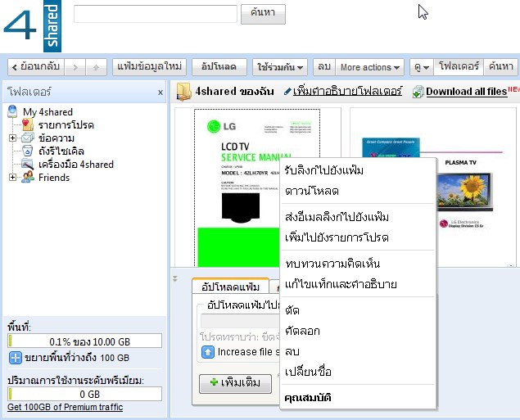Viewport: 520px width, 420px height.
Task: Open ถังรีไซเคิล recycle bin
Action: pyautogui.click(x=61, y=151)
